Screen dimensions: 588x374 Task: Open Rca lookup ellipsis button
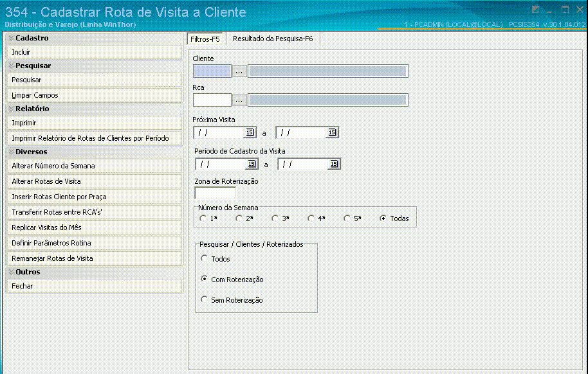[x=239, y=100]
